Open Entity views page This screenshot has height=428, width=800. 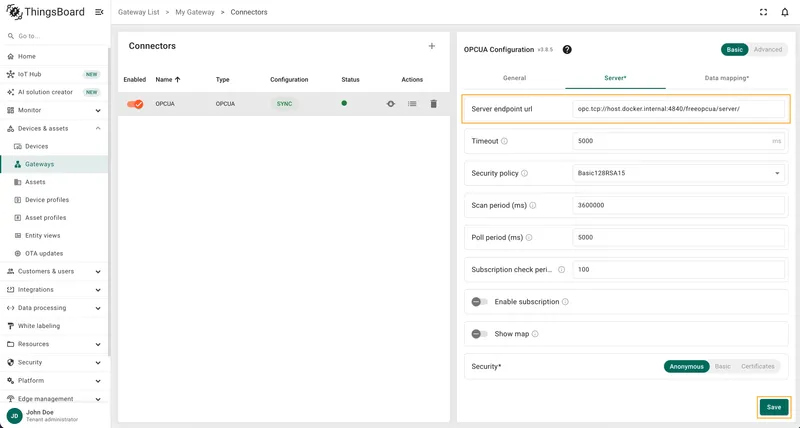[54, 236]
